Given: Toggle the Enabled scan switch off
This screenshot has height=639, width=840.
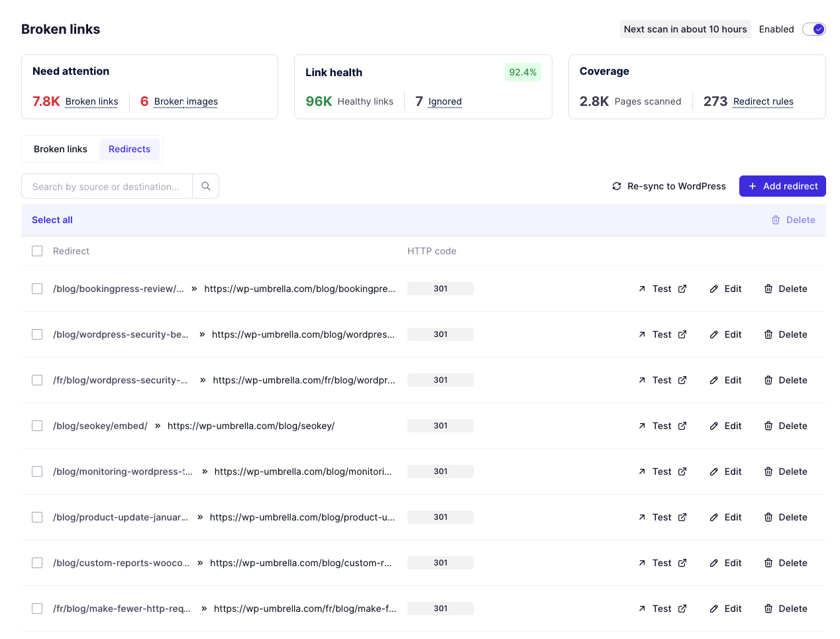Looking at the screenshot, I should 814,29.
